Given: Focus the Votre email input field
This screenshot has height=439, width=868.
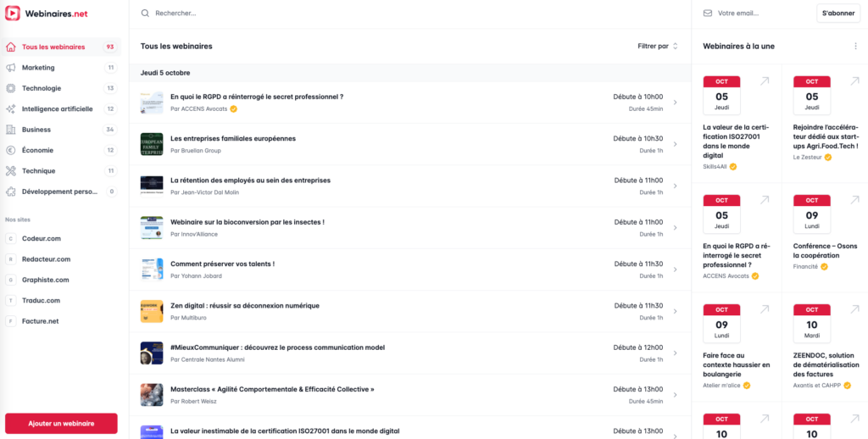Looking at the screenshot, I should pyautogui.click(x=763, y=14).
